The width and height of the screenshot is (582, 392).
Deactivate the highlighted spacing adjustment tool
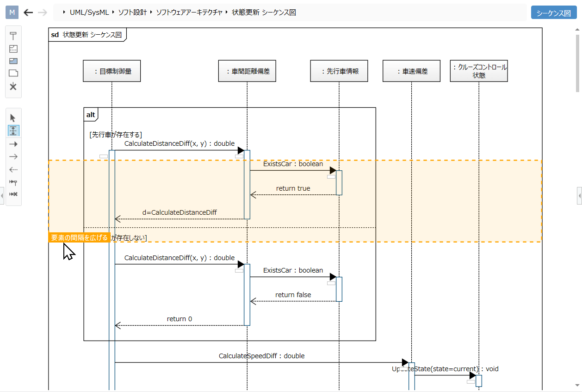tap(13, 131)
